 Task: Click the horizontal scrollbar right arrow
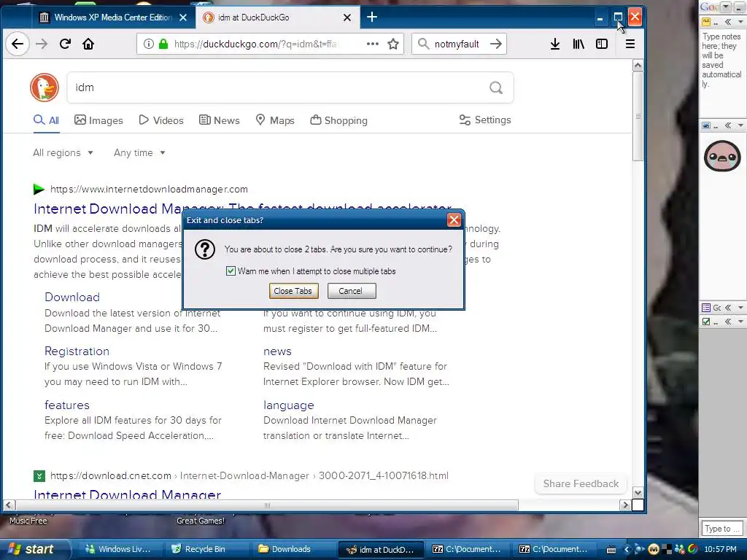click(625, 505)
